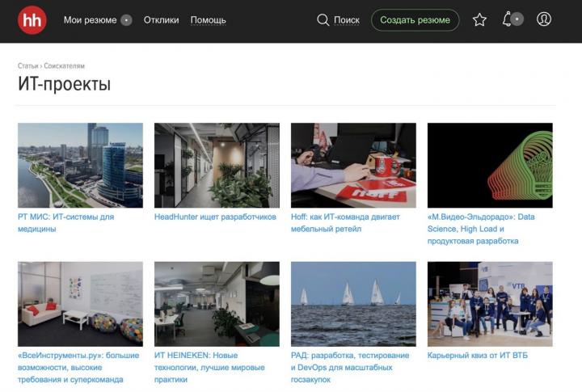Open «ВсеИнструменты.ру» article link
This screenshot has width=582, height=392.
[78, 367]
